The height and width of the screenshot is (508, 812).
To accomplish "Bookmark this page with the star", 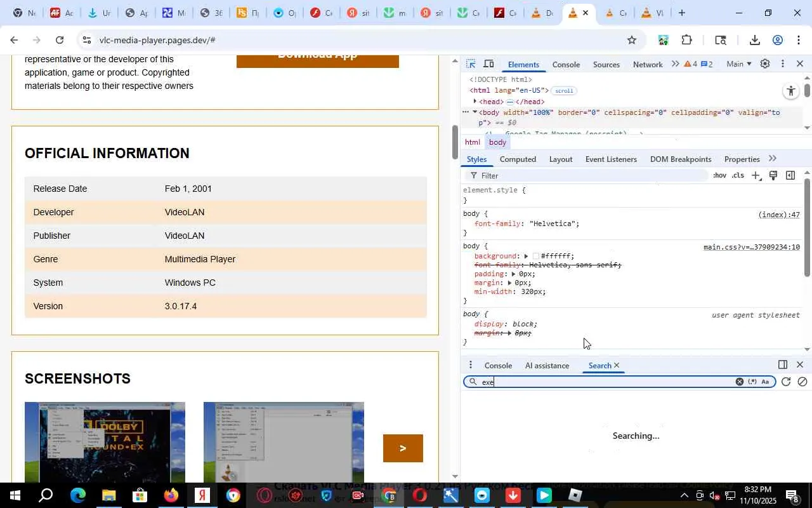I will point(631,40).
